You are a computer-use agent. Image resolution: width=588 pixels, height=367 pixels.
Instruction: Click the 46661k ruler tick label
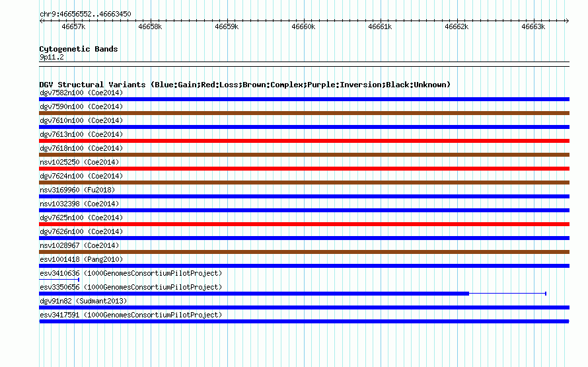(380, 26)
